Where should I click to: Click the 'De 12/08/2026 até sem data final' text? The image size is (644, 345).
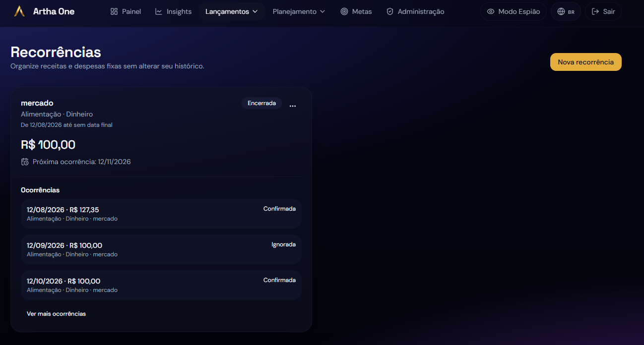66,125
